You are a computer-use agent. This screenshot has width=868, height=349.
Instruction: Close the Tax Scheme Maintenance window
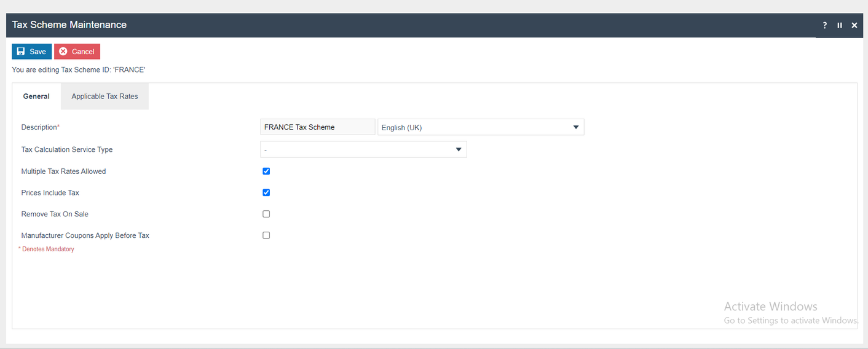point(854,25)
